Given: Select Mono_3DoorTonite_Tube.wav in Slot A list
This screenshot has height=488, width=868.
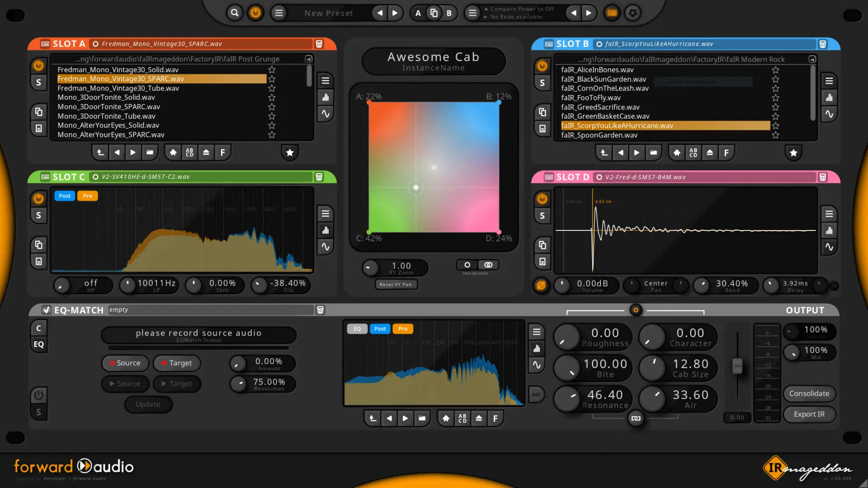Looking at the screenshot, I should (x=106, y=116).
